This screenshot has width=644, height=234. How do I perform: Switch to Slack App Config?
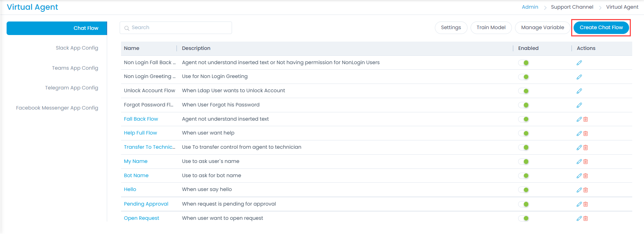point(77,48)
